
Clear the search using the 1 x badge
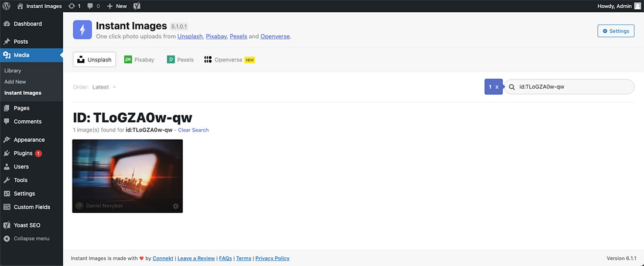coord(493,87)
